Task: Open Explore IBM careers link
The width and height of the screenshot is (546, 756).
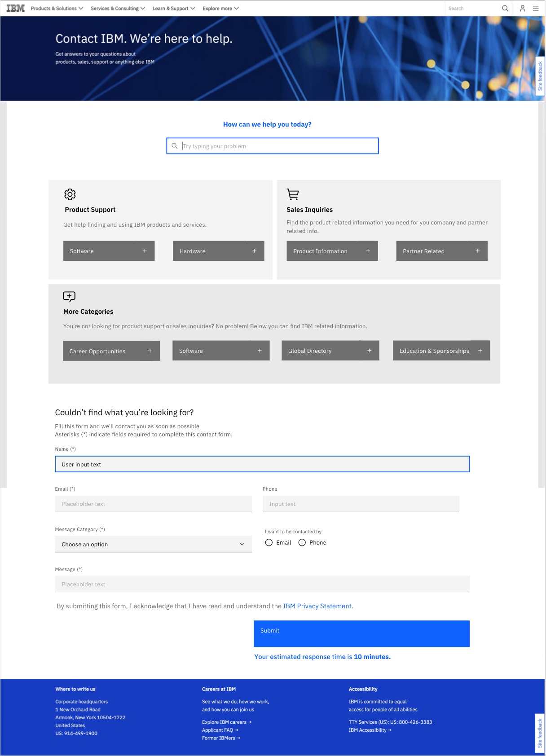Action: [x=227, y=722]
